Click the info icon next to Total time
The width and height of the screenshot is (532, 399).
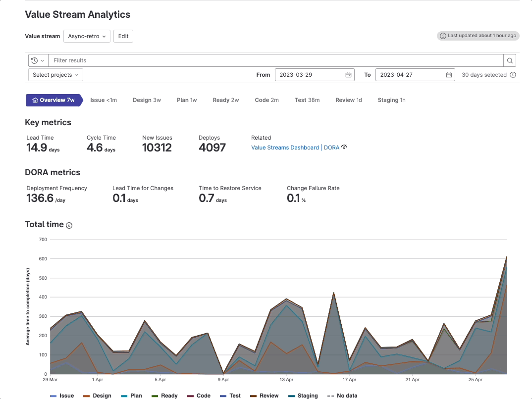[x=69, y=225]
